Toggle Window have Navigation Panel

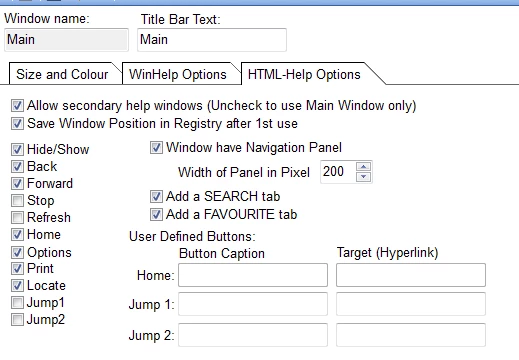156,148
